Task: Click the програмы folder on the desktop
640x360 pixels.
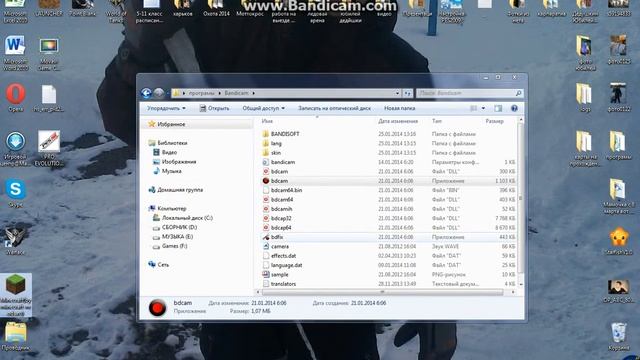Action: [618, 145]
